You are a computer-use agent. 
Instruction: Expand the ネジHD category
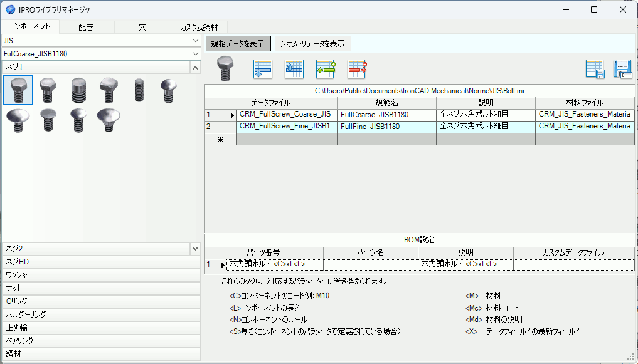pos(102,262)
